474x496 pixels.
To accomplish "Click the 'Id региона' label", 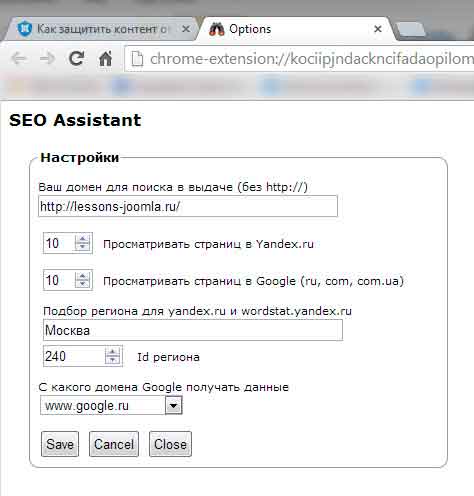I will click(x=169, y=357).
